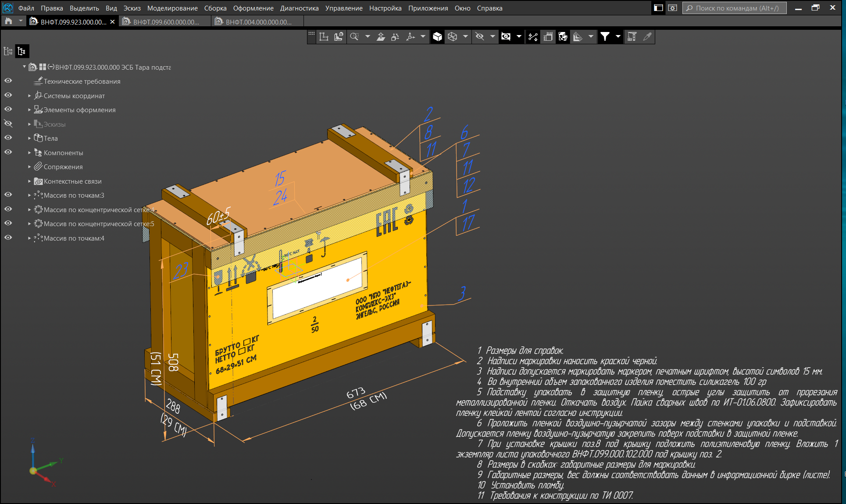846x504 pixels.
Task: Select Технические требования in the tree
Action: [82, 82]
